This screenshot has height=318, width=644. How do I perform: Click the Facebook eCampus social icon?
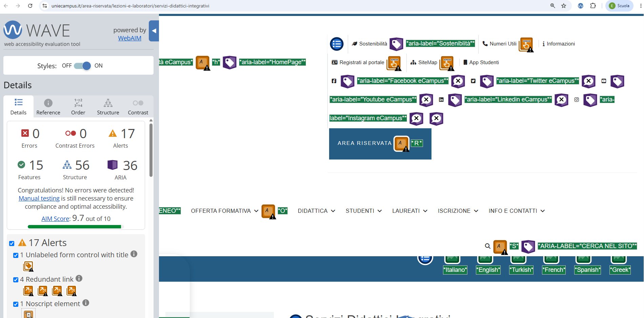point(334,81)
